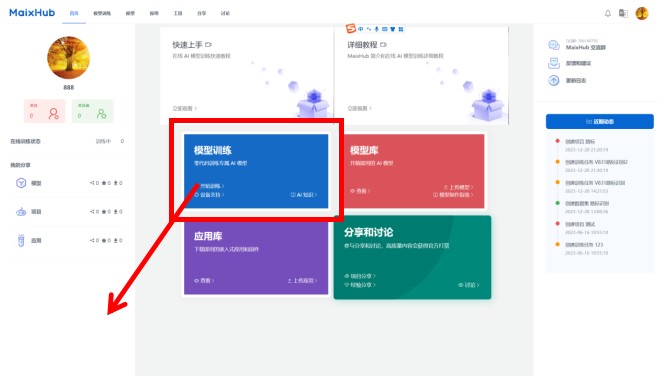The width and height of the screenshot is (658, 376).
Task: Click the second link with circle icon in 模型训练 card
Action: (209, 195)
